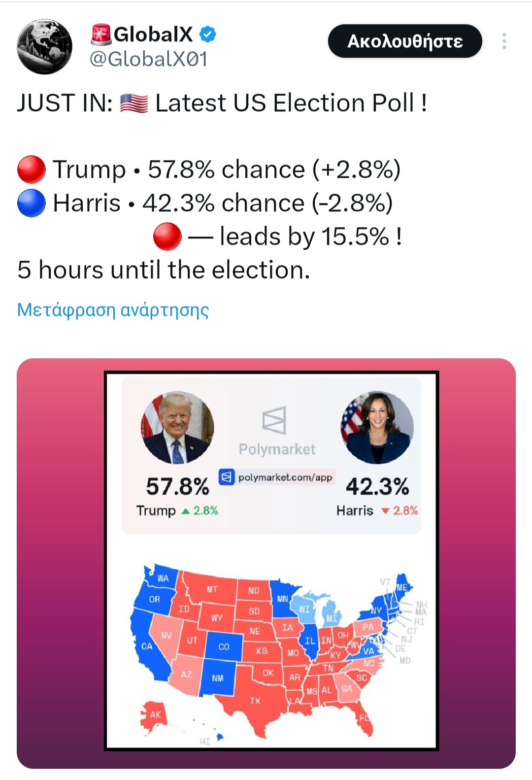Click the Polymarket logo in the image

(275, 420)
